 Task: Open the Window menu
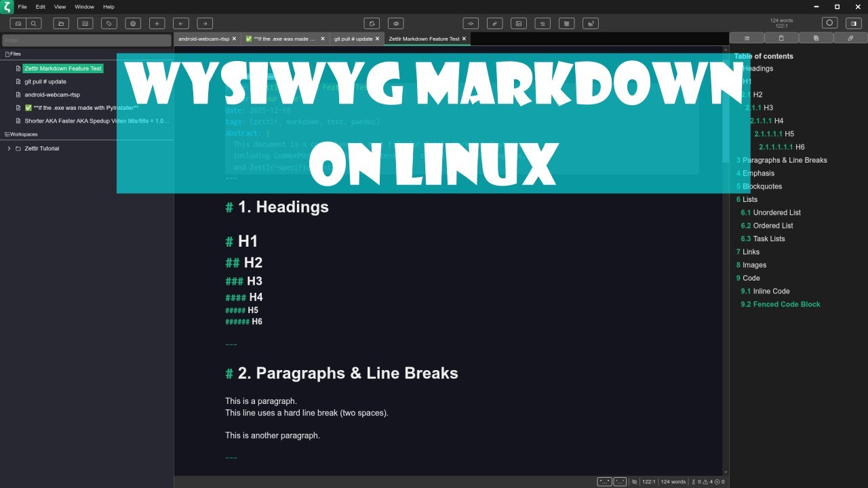pos(84,7)
